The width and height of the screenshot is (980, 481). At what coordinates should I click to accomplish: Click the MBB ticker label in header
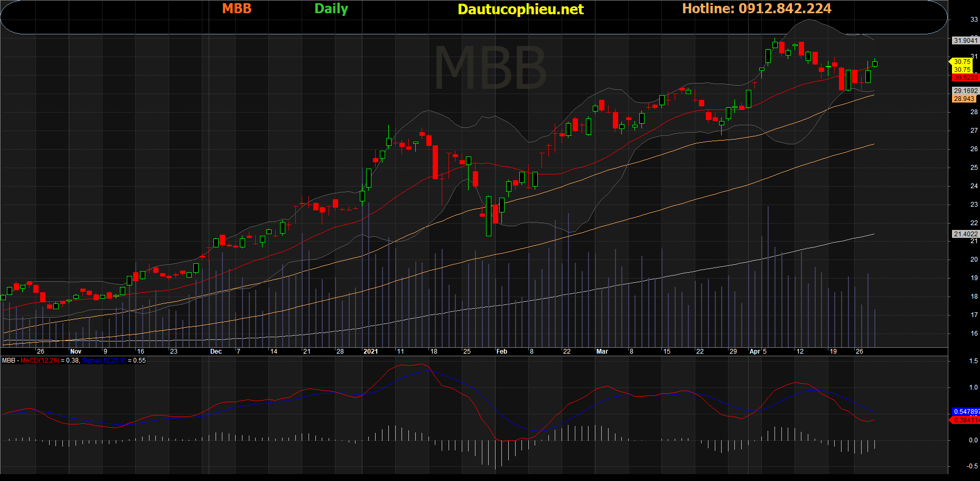pos(237,8)
